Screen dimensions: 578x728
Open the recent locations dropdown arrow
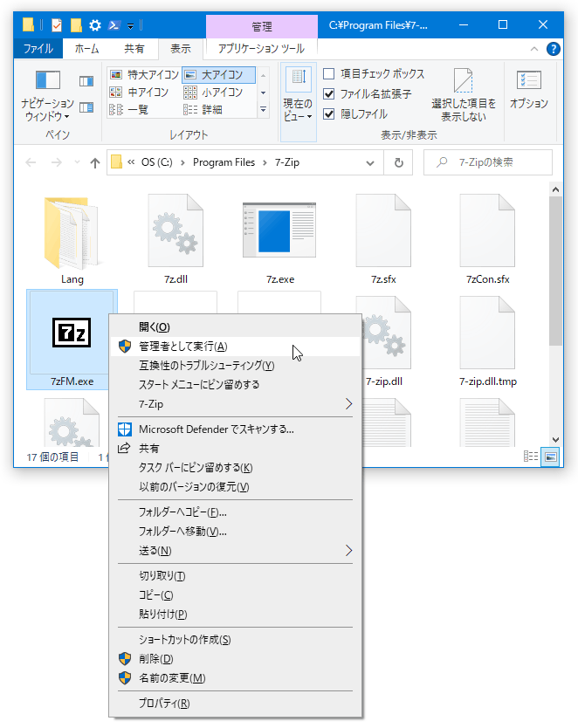click(77, 162)
